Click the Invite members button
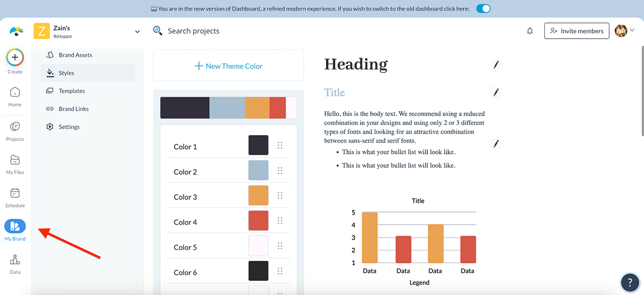 point(576,31)
